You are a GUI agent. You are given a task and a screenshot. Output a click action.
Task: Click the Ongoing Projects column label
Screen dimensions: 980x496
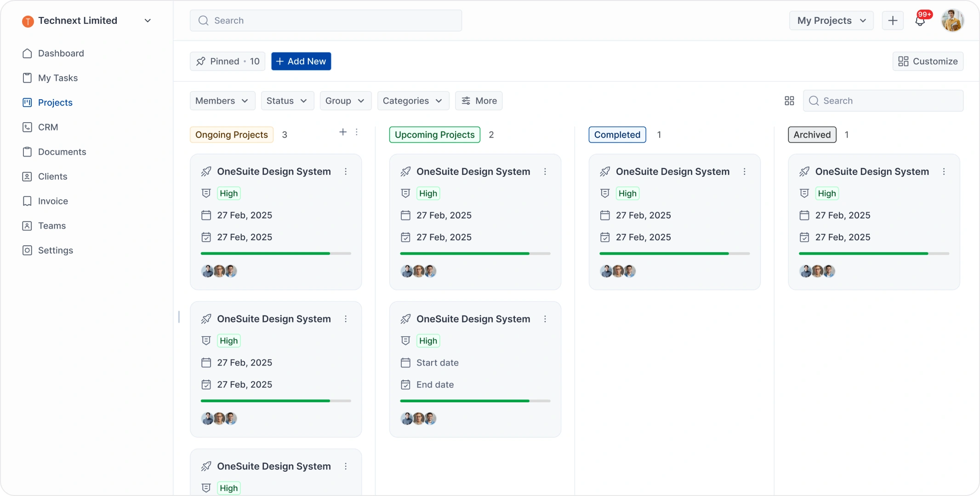click(232, 135)
